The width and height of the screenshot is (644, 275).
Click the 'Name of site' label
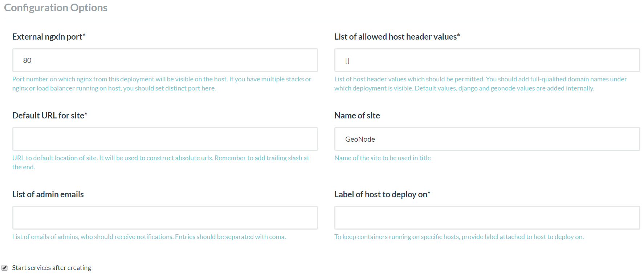click(357, 116)
